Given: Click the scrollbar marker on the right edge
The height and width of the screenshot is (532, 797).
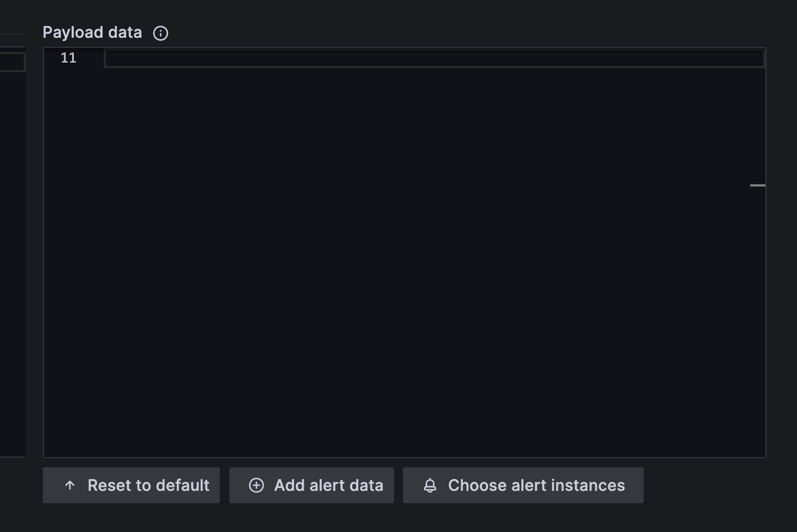Looking at the screenshot, I should [759, 185].
